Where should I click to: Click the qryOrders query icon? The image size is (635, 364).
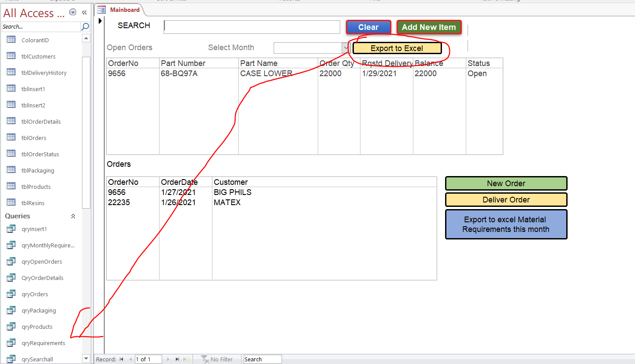(11, 294)
